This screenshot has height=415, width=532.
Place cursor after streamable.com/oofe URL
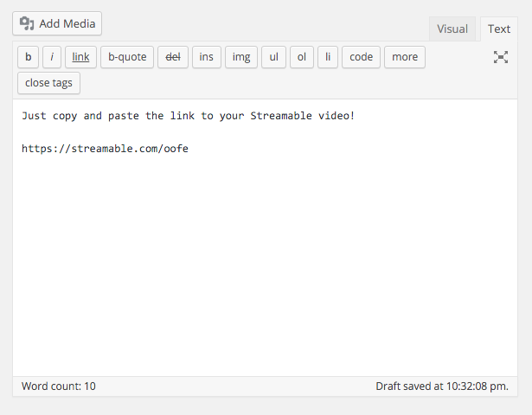tap(189, 149)
